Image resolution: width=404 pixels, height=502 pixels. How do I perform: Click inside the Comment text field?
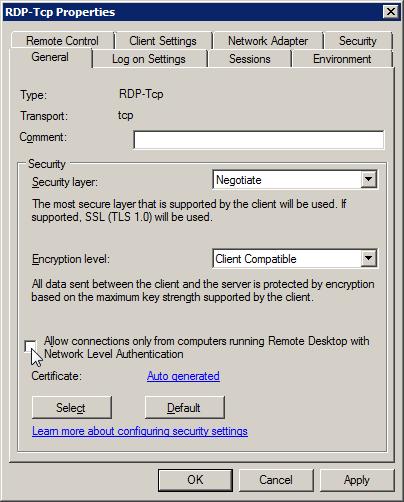tap(258, 140)
